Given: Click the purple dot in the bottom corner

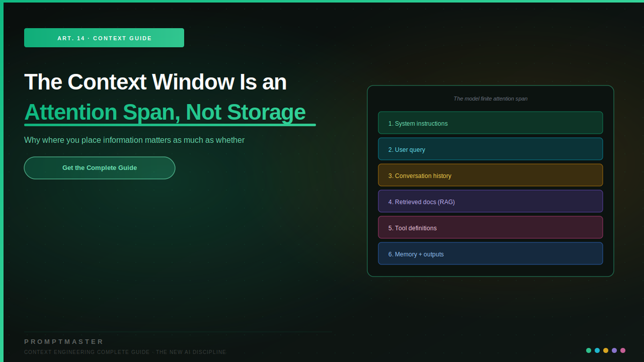Looking at the screenshot, I should coord(614,351).
